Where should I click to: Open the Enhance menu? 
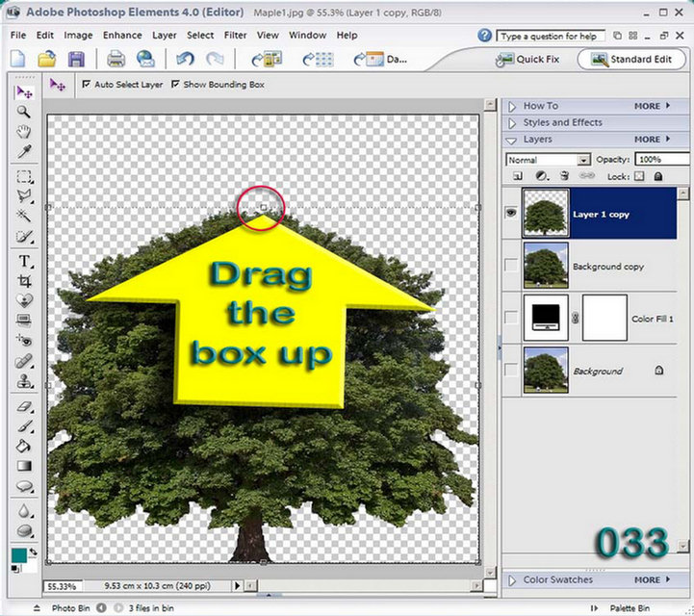click(122, 35)
